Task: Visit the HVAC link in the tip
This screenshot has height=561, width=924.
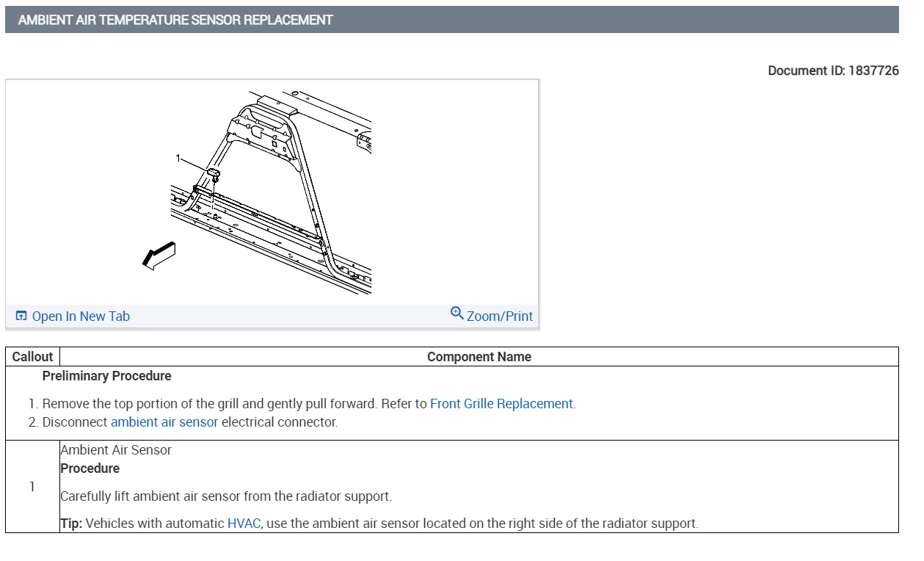Action: tap(244, 524)
